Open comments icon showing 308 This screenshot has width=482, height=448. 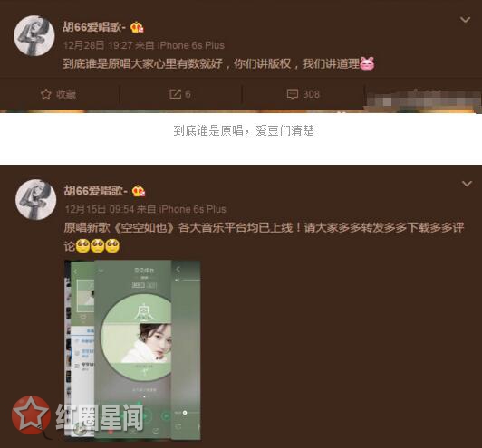tap(292, 94)
